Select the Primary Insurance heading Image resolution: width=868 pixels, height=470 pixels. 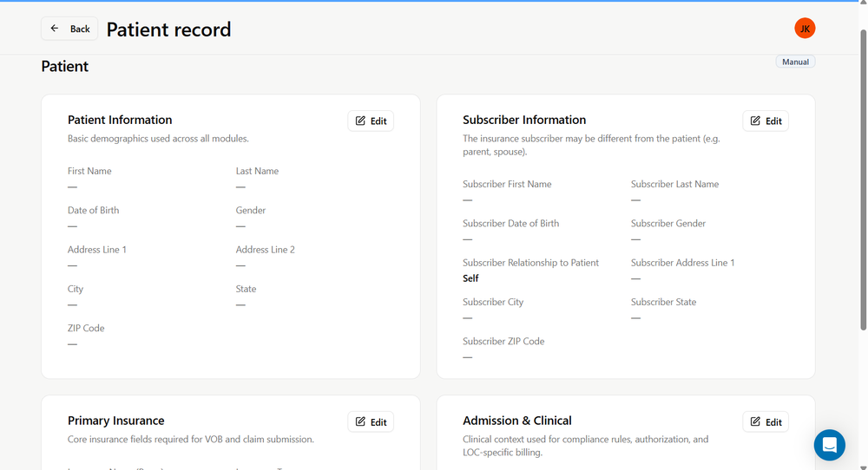click(115, 421)
